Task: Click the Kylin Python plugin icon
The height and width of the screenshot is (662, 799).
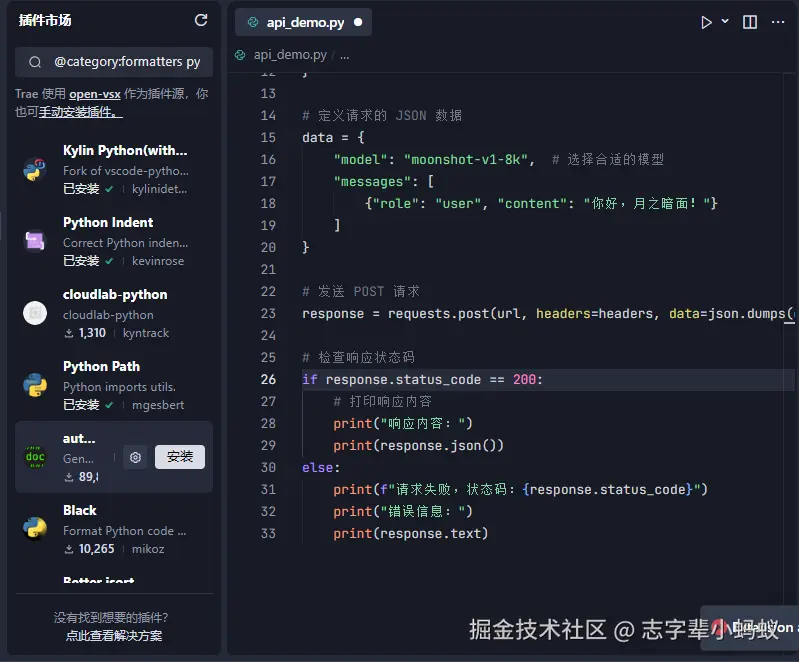Action: tap(35, 169)
